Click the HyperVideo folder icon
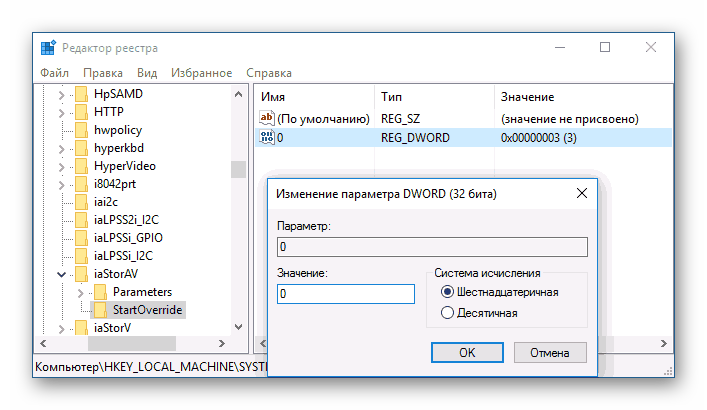Screen dimensions: 707x410 tap(82, 166)
